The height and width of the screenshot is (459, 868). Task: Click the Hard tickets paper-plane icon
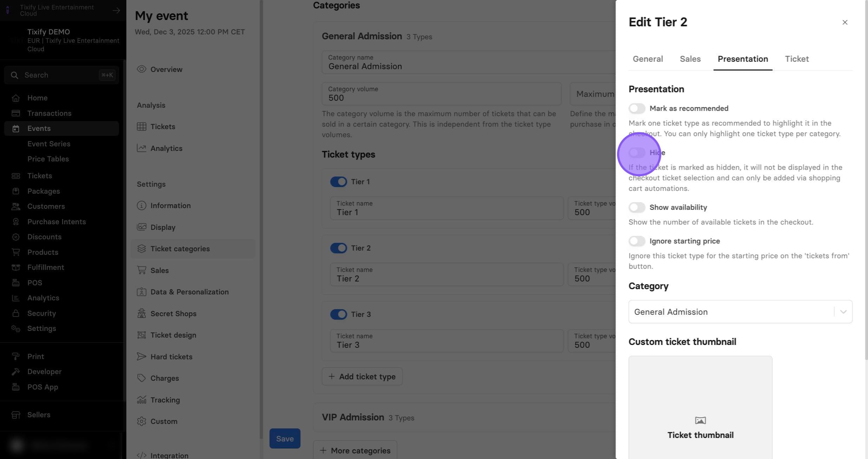141,357
